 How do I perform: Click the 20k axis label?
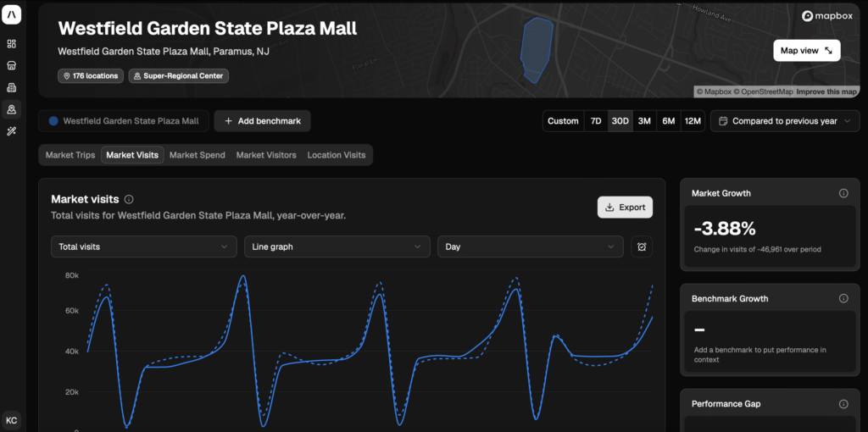(71, 392)
